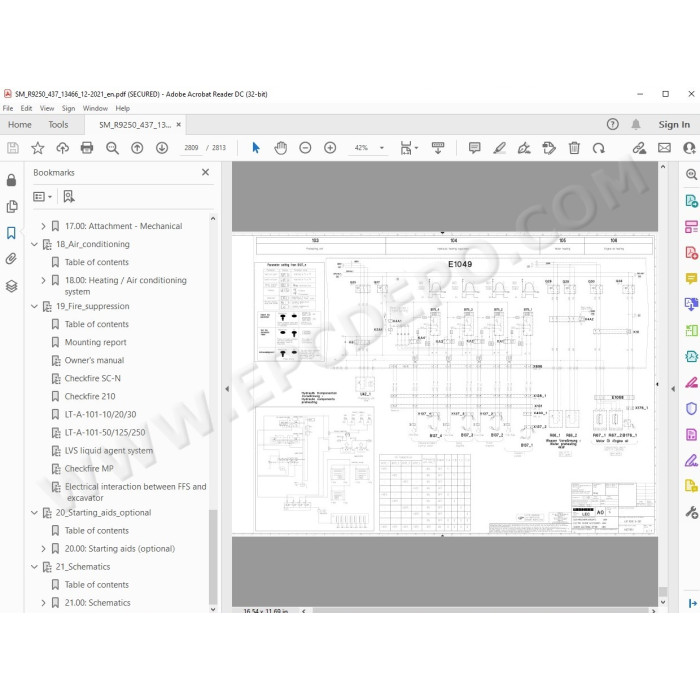Collapse 18_Air_conditioning bookmark

34,244
